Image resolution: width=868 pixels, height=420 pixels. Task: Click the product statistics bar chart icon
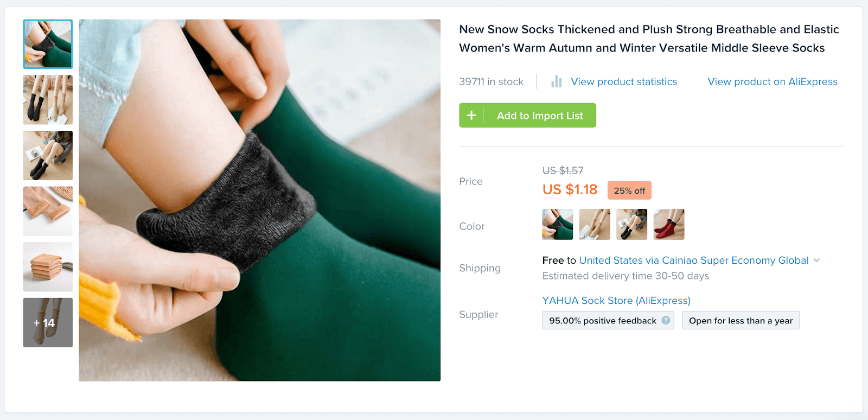click(556, 82)
